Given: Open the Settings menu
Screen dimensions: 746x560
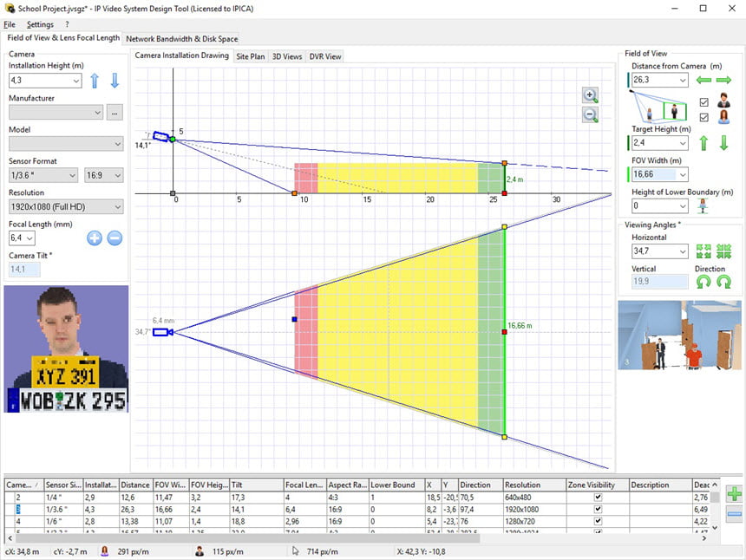Looking at the screenshot, I should [x=40, y=24].
